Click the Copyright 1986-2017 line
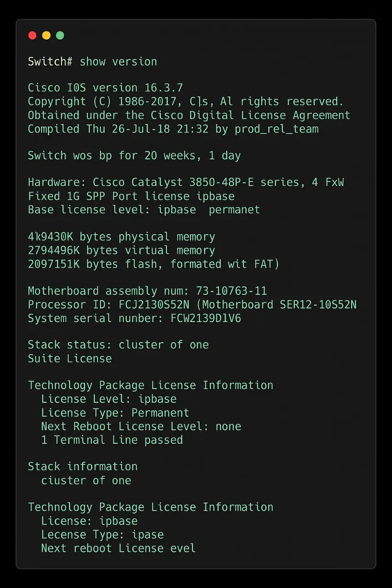Screen dimensions: 392x588 pos(186,102)
